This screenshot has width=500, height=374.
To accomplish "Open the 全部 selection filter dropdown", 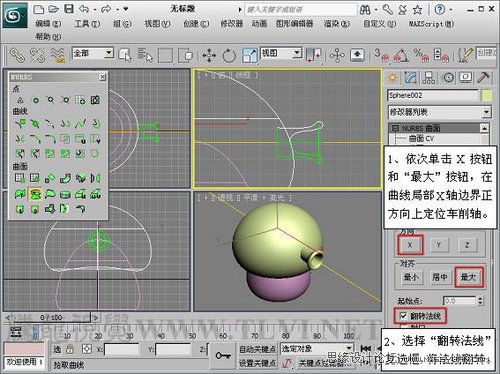I will [109, 53].
